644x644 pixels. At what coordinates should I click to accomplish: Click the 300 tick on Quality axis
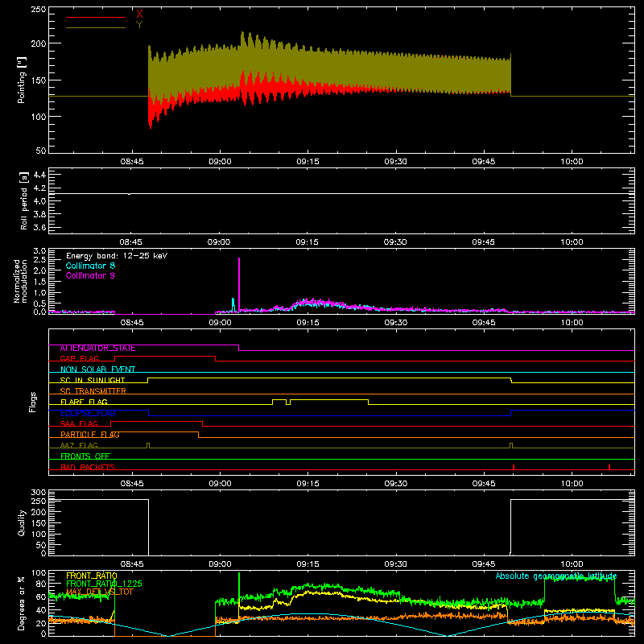(x=39, y=493)
